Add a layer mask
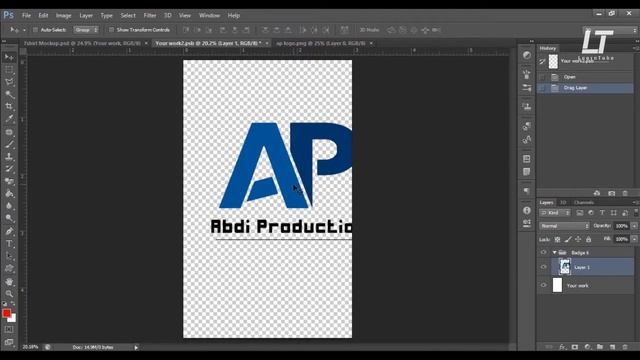The height and width of the screenshot is (360, 640). pyautogui.click(x=575, y=347)
